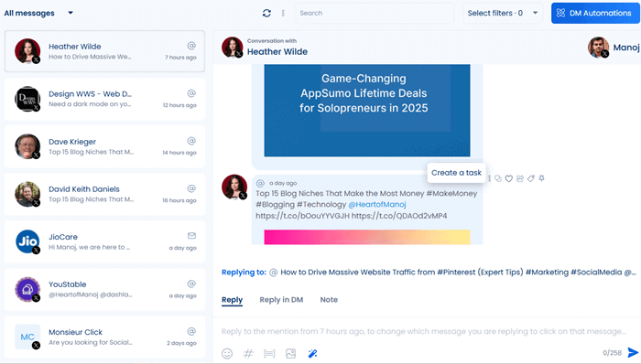Viewport: 641px width, 364px height.
Task: Open the Select filters dropdown
Action: coord(503,13)
